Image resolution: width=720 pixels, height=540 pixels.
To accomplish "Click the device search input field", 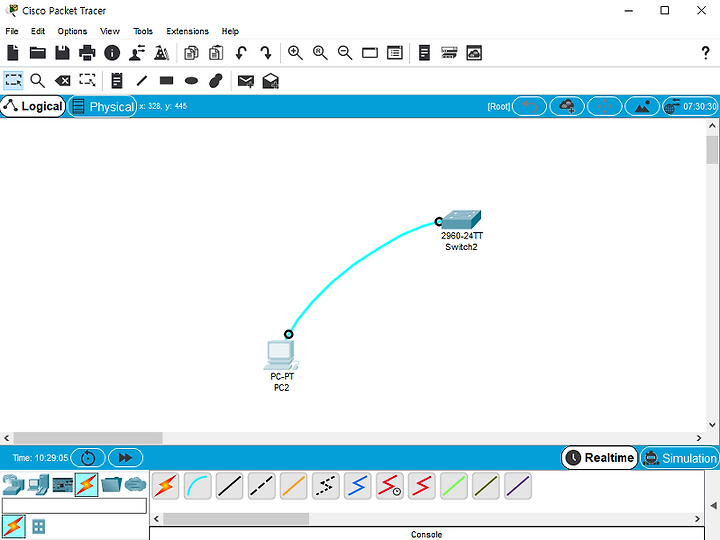I will point(74,506).
